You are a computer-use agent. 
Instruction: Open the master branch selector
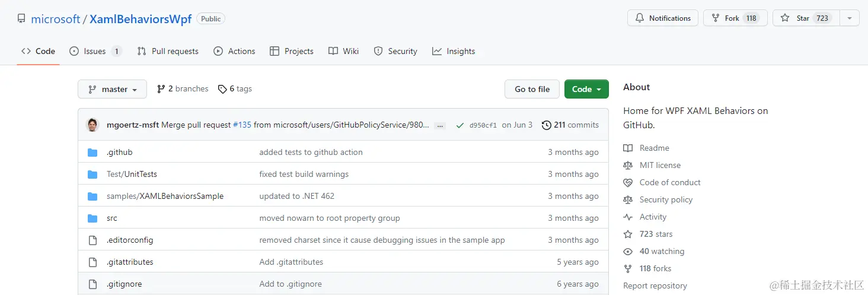pyautogui.click(x=112, y=89)
